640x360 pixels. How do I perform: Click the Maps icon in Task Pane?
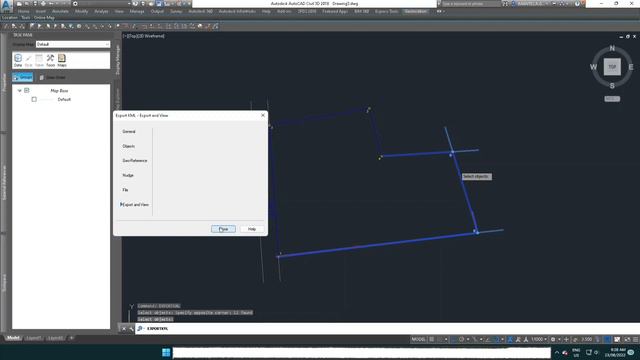[x=62, y=60]
